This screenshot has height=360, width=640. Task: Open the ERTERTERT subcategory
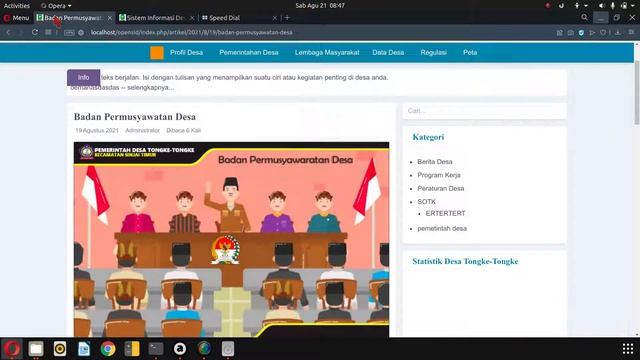[445, 213]
